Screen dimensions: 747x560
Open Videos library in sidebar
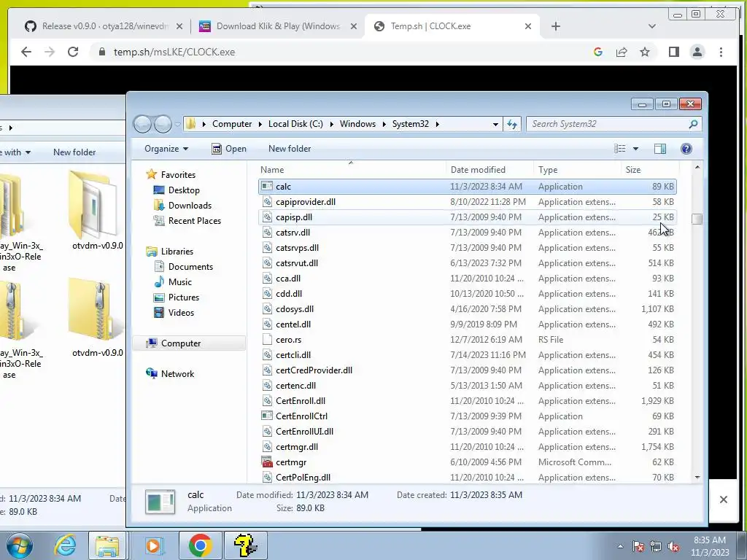click(x=174, y=312)
